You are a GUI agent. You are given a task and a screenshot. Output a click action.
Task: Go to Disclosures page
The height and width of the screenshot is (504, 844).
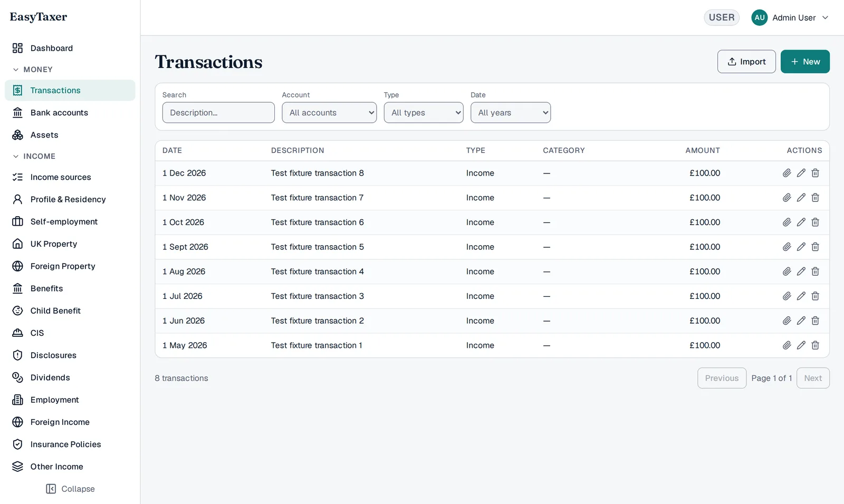(x=70, y=355)
